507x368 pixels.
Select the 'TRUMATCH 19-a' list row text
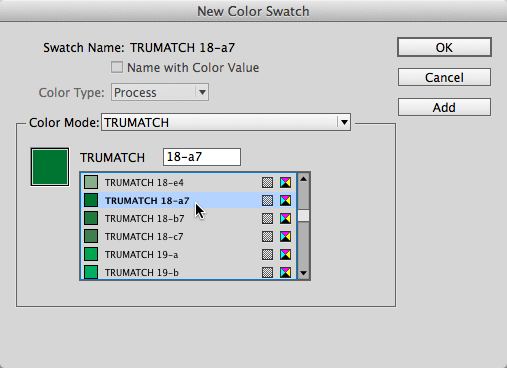(x=141, y=255)
